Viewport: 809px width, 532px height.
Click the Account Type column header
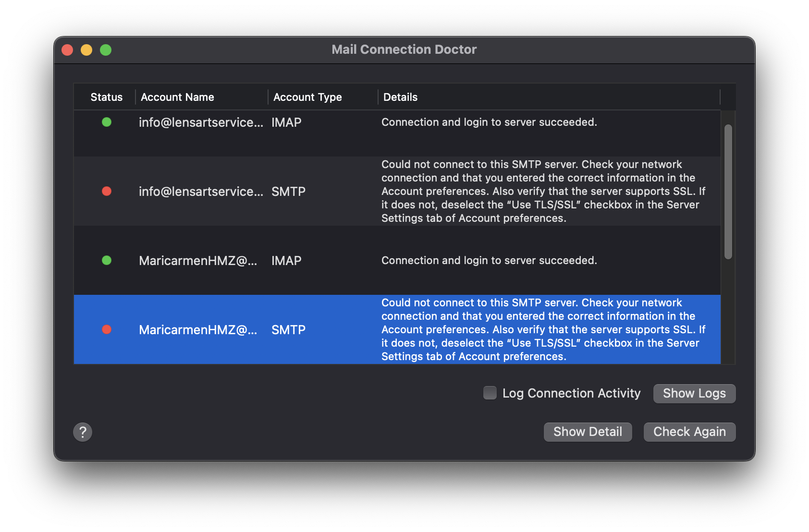[x=307, y=97]
